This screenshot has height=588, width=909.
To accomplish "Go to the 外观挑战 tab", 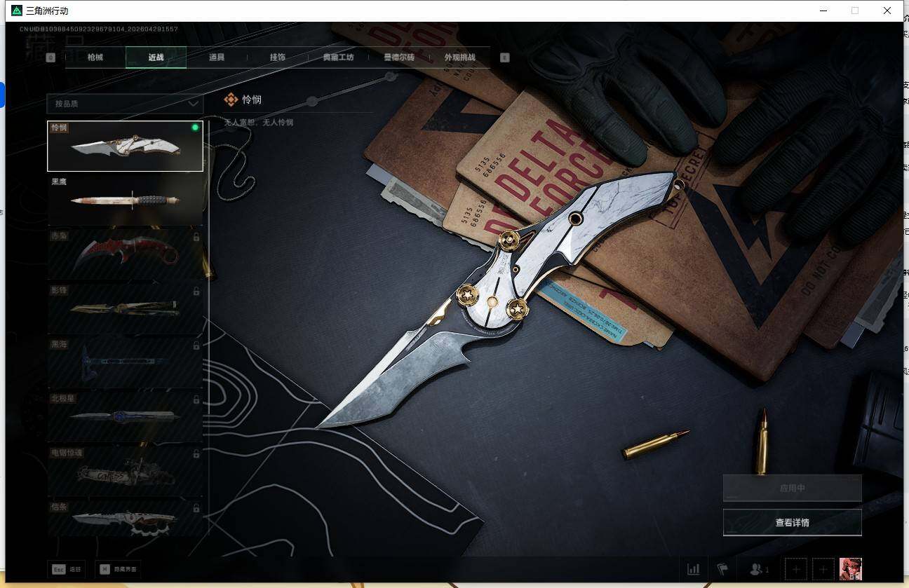I will (x=459, y=57).
